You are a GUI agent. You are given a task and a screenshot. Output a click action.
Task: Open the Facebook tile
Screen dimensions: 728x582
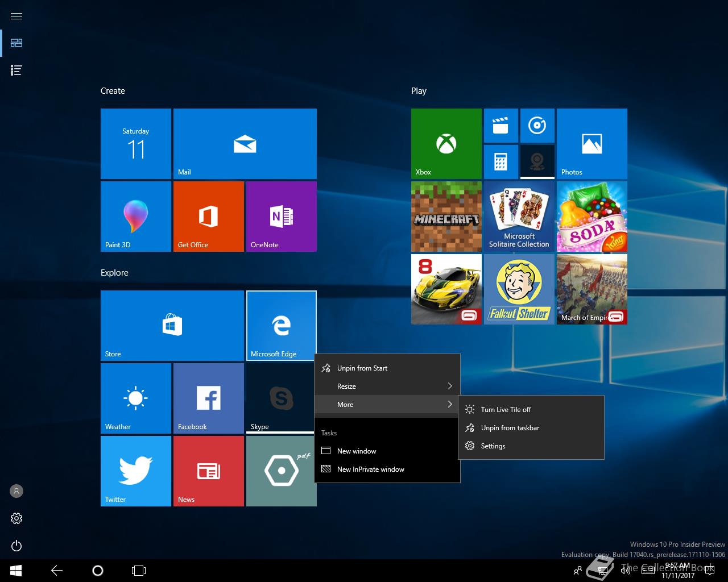(209, 398)
